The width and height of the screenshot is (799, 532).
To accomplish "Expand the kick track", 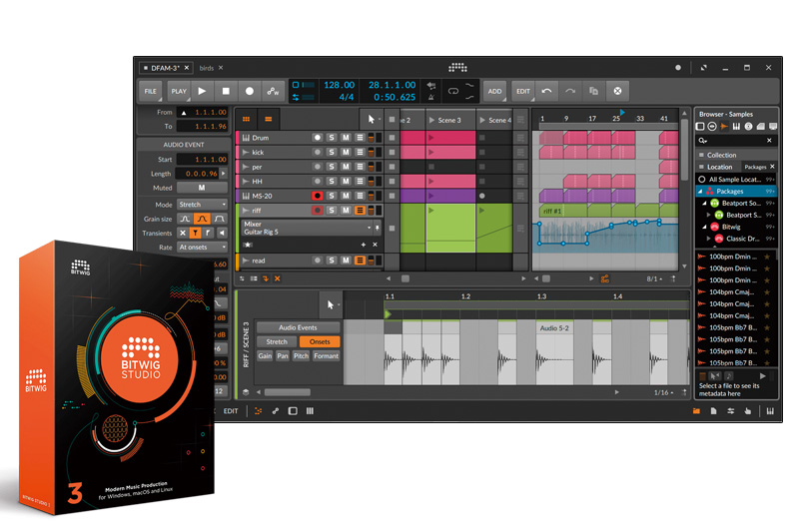I will [x=246, y=152].
